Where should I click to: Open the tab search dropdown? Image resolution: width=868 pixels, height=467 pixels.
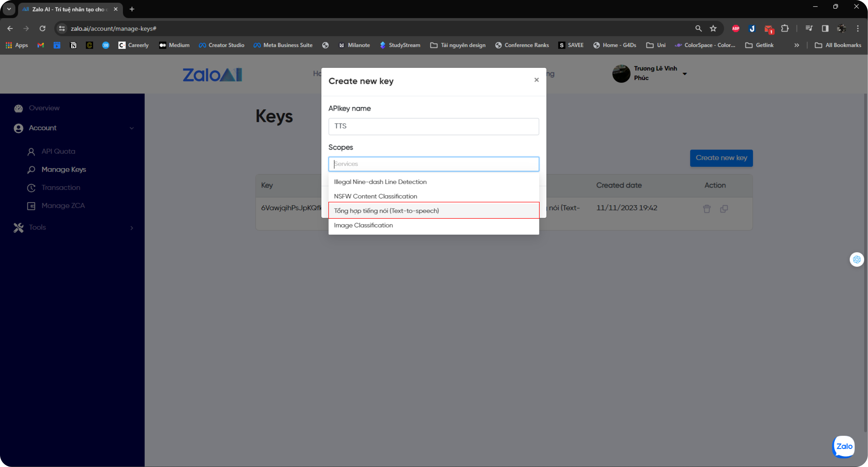(x=9, y=9)
